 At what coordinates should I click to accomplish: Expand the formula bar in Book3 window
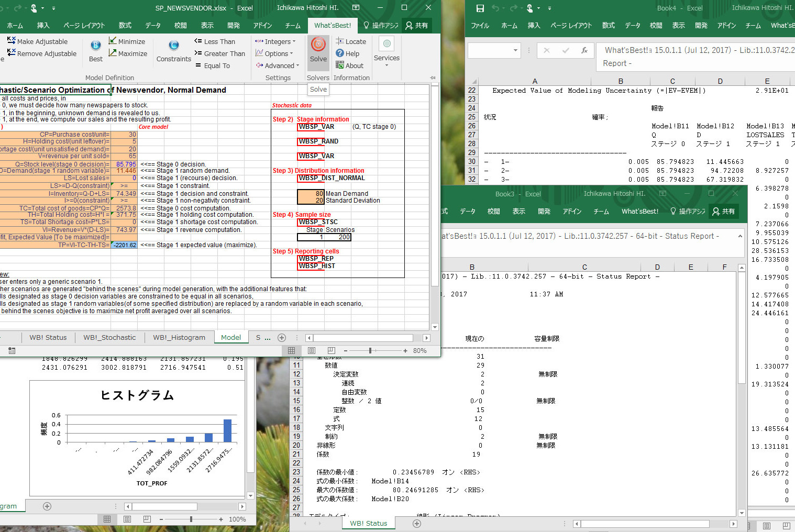tap(740, 236)
